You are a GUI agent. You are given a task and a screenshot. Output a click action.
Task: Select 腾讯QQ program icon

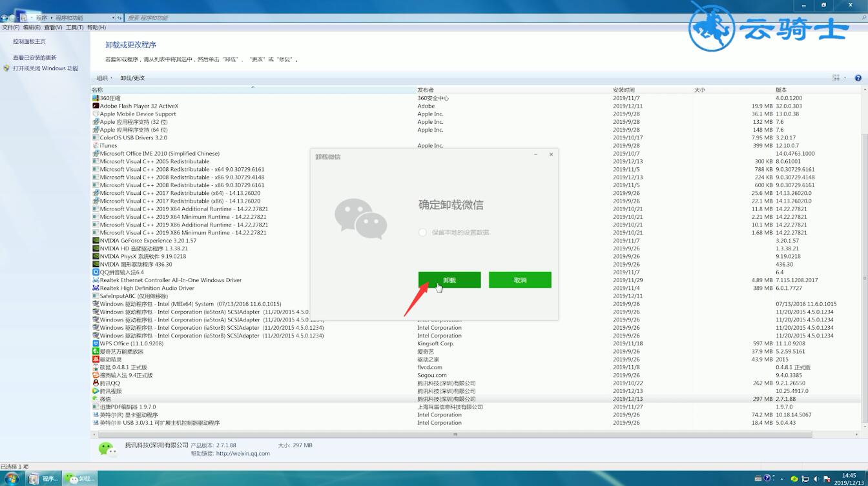point(96,383)
